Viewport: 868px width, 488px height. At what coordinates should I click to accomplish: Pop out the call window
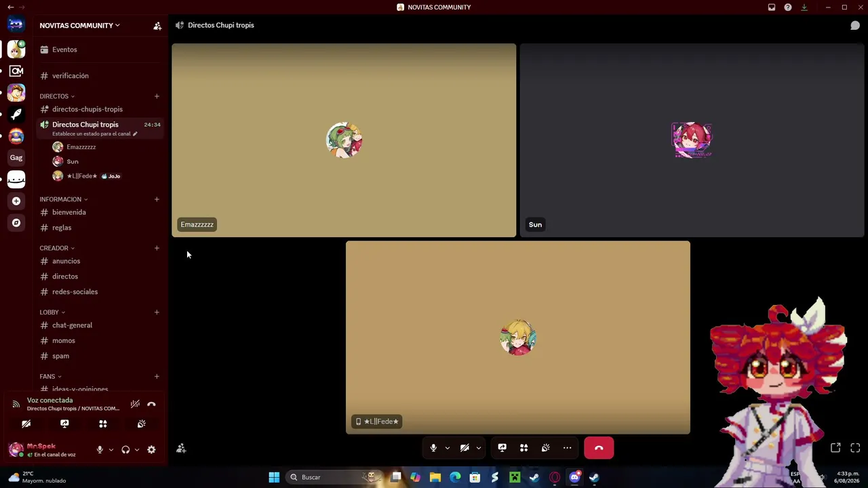click(x=835, y=448)
